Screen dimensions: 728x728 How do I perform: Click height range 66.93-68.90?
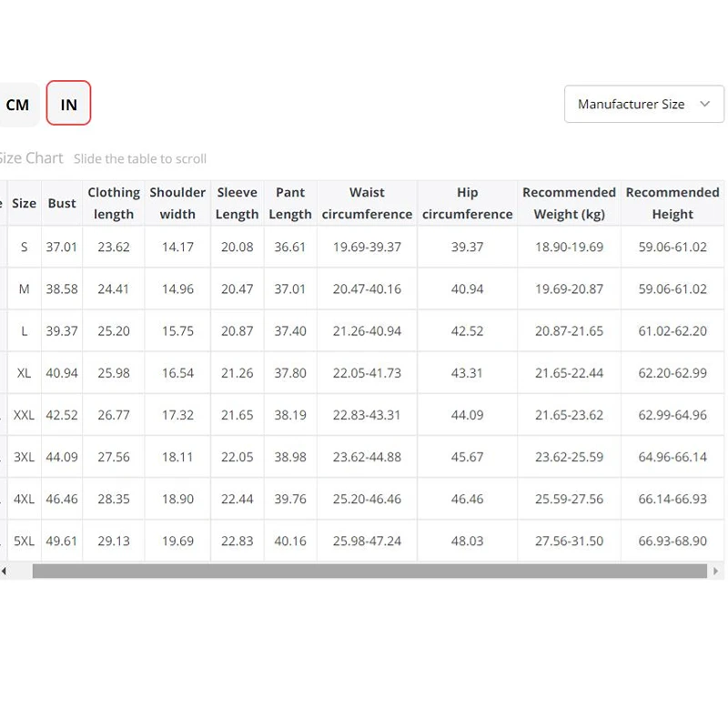(x=672, y=541)
